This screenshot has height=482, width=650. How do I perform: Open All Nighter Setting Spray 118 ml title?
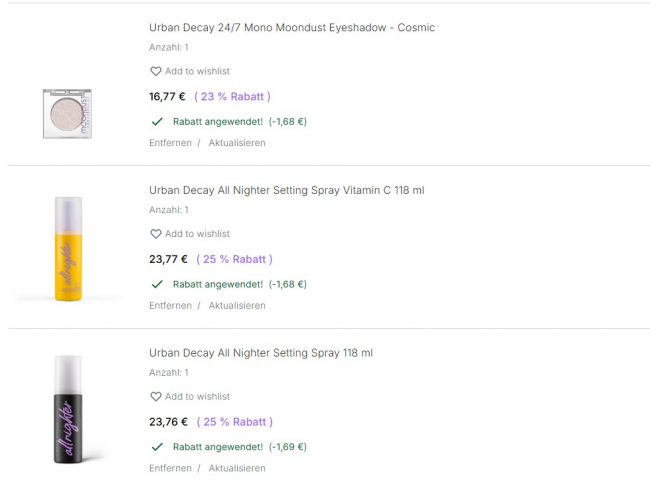point(260,353)
